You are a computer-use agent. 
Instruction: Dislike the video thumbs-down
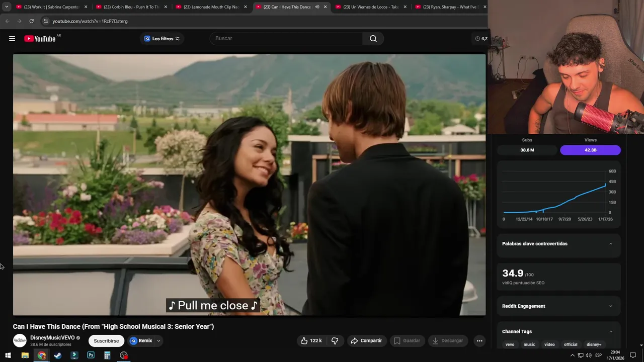[x=335, y=341]
